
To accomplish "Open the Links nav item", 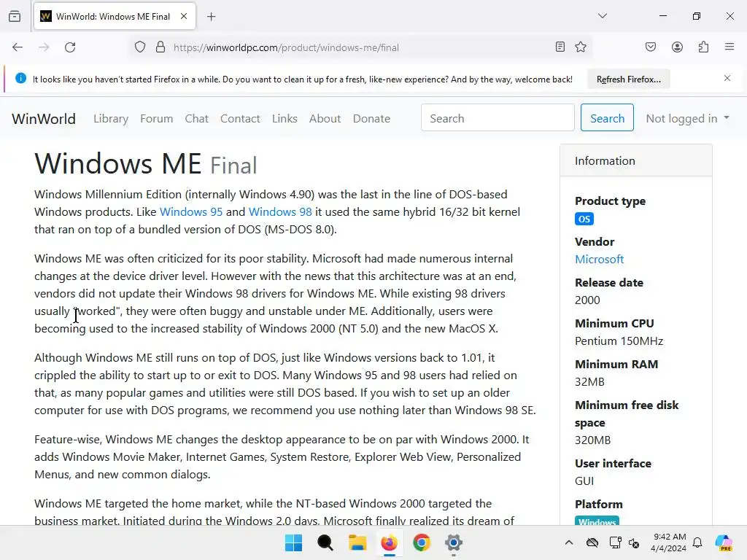I will click(285, 119).
